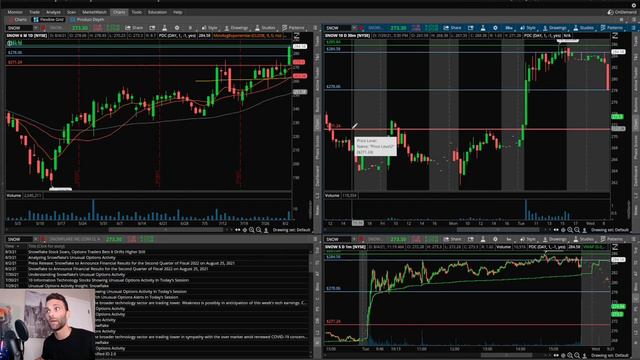The width and height of the screenshot is (640, 360).
Task: Click the detach window icon in top-right chart
Action: pos(471,28)
